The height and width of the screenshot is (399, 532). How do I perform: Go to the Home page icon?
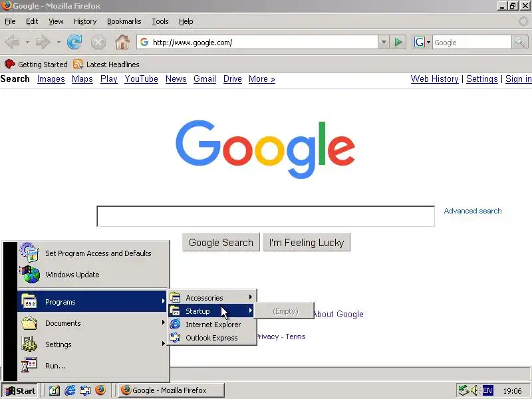[122, 43]
